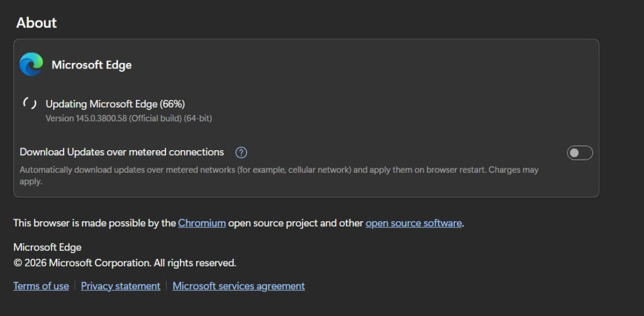Open the Privacy statement link
This screenshot has width=644, height=316.
tap(120, 286)
